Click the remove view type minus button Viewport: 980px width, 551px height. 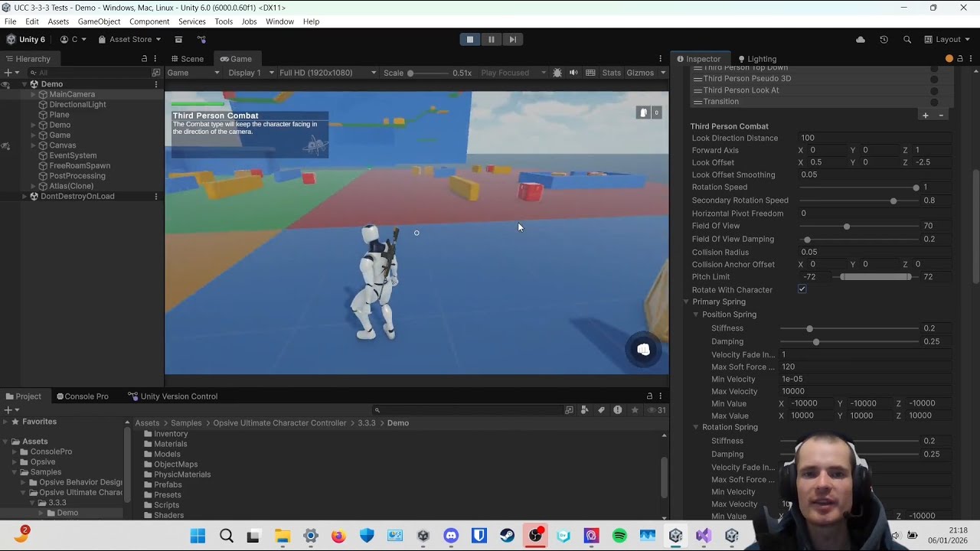[941, 115]
